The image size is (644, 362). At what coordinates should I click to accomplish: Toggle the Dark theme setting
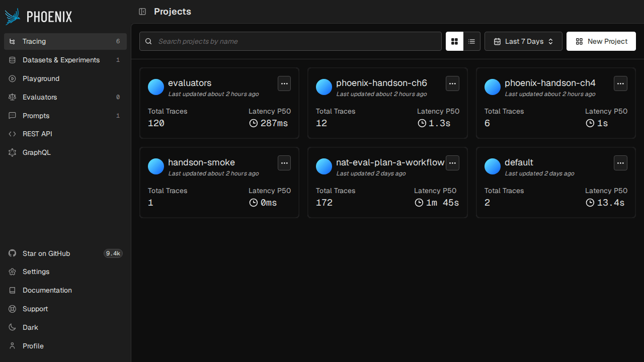click(x=65, y=327)
